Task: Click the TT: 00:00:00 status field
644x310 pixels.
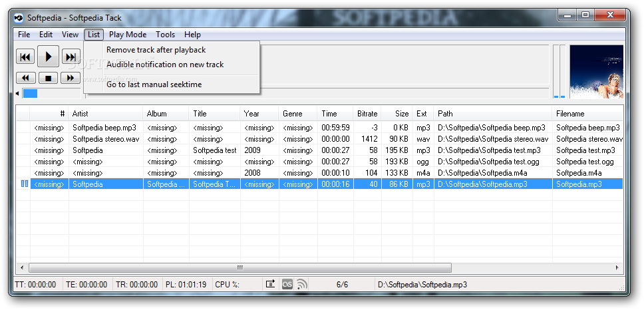Action: coord(36,285)
